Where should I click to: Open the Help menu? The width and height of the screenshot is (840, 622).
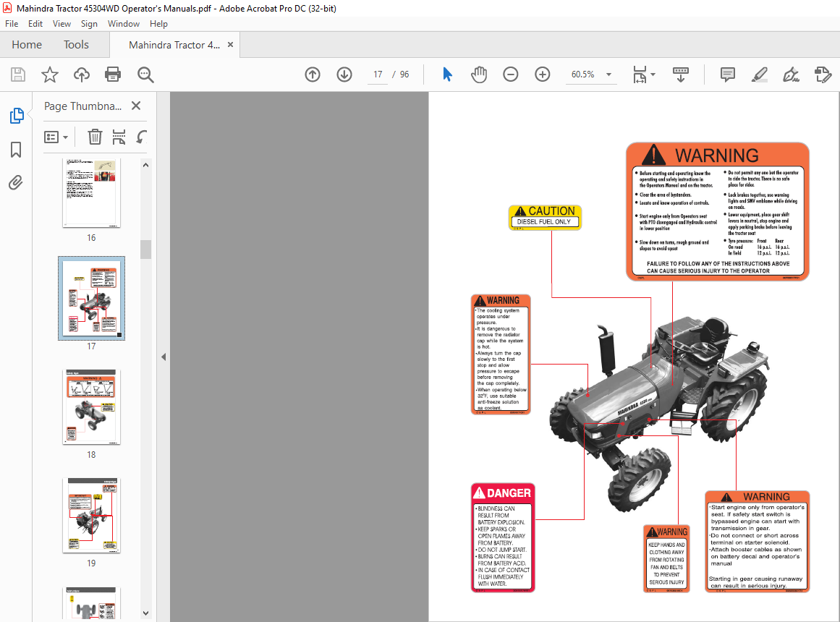coord(158,24)
